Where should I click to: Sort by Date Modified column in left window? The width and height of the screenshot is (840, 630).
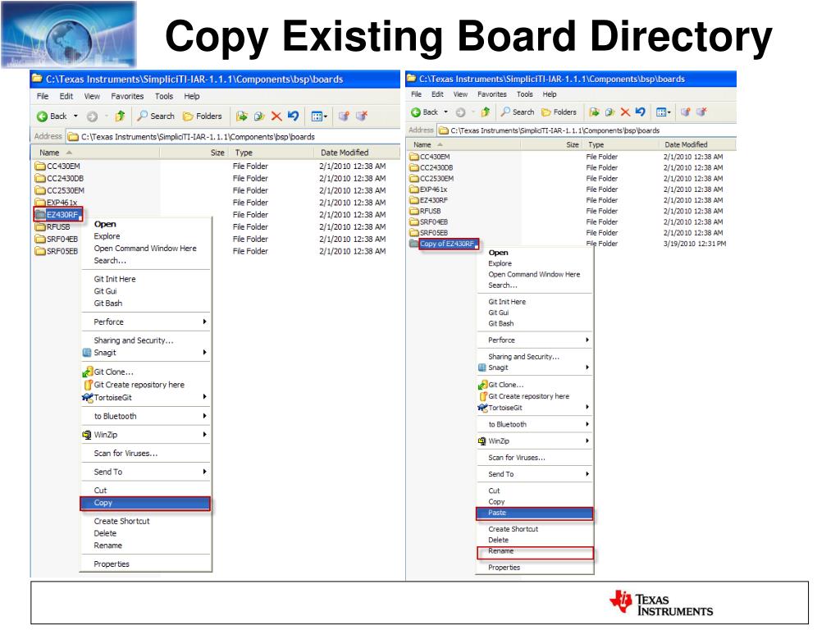coord(356,153)
